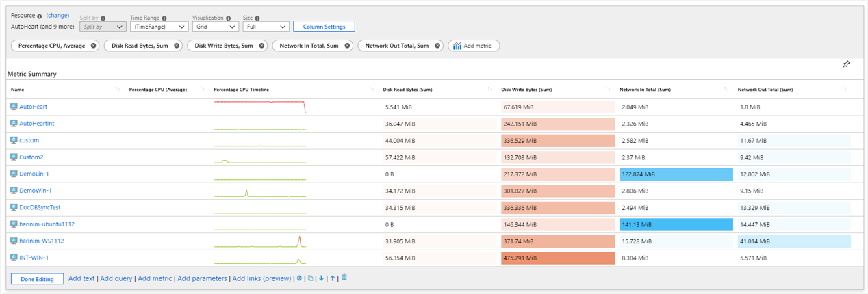Remove Disk Write Bytes, Sum chip

pyautogui.click(x=260, y=46)
